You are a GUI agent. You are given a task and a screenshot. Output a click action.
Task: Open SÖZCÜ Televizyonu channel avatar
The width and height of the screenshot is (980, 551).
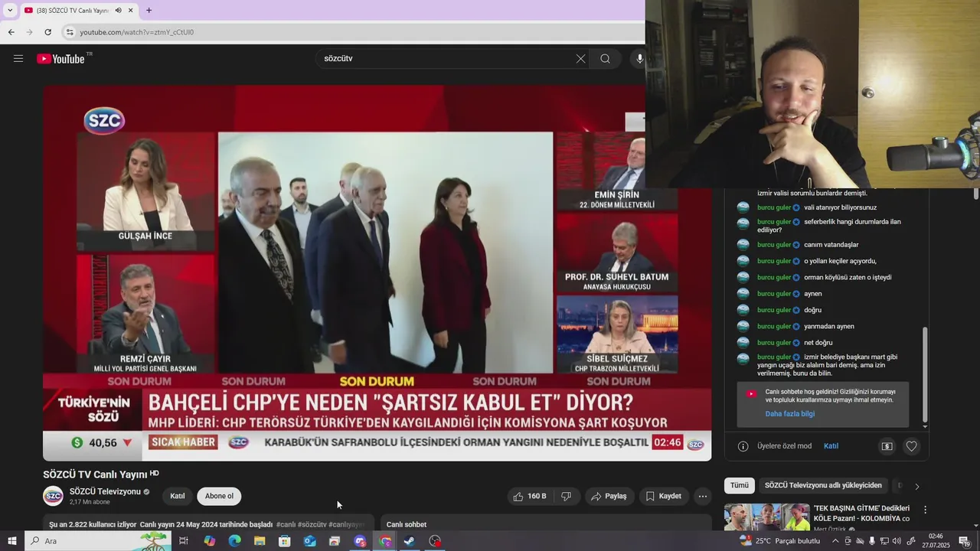53,496
